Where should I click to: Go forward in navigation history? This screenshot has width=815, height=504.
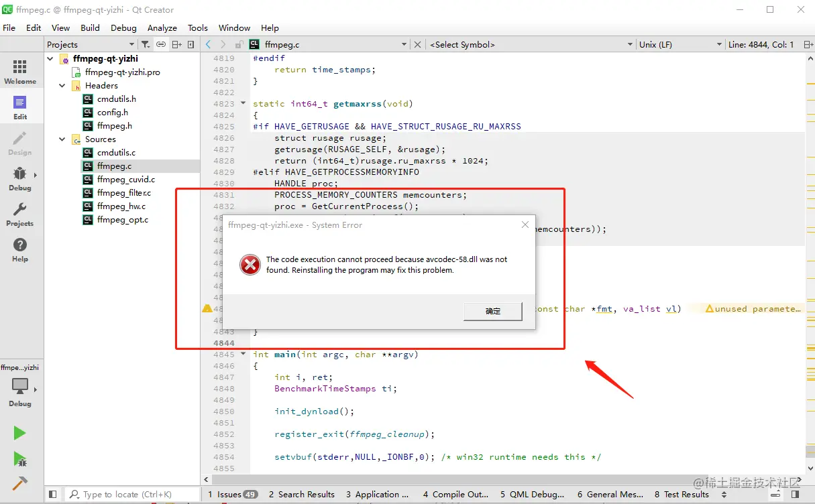pyautogui.click(x=223, y=44)
